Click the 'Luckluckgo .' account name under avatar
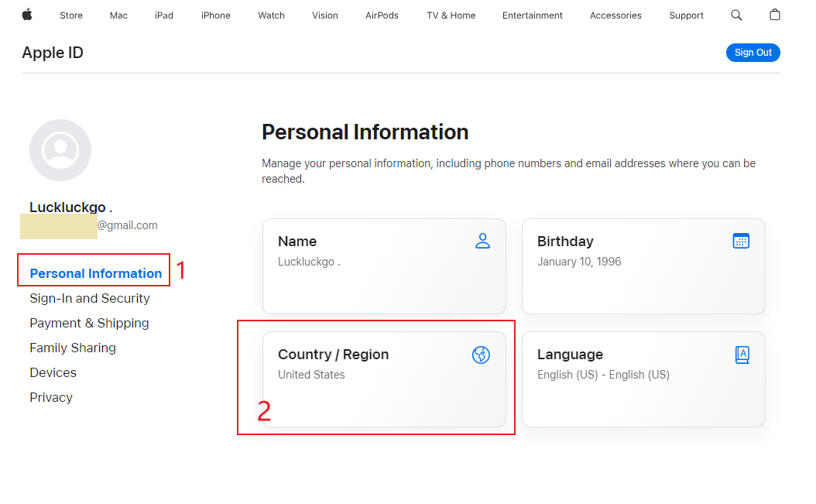Viewport: 816px width, 504px height. (70, 207)
